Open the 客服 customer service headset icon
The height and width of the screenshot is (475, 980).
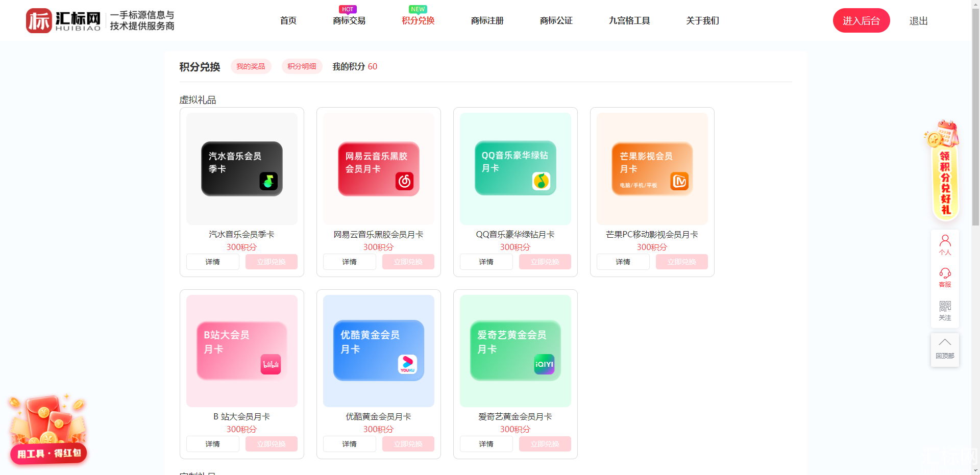(945, 278)
